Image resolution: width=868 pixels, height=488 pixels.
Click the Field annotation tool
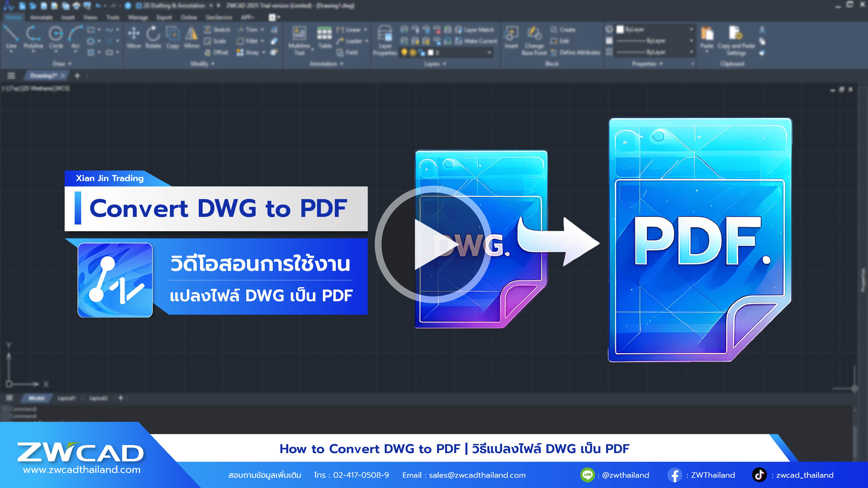347,52
